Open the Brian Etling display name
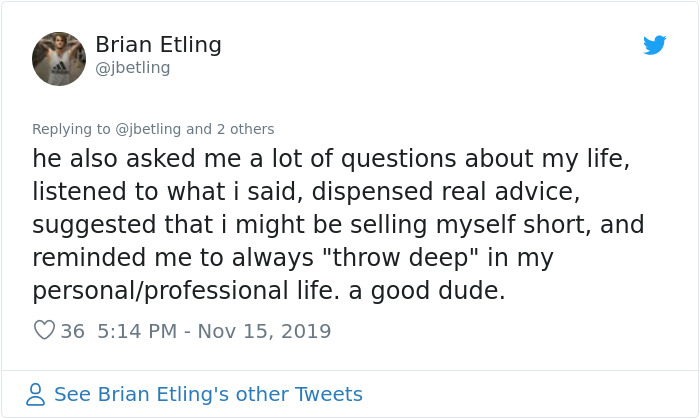Image resolution: width=700 pixels, height=419 pixels. click(x=158, y=45)
